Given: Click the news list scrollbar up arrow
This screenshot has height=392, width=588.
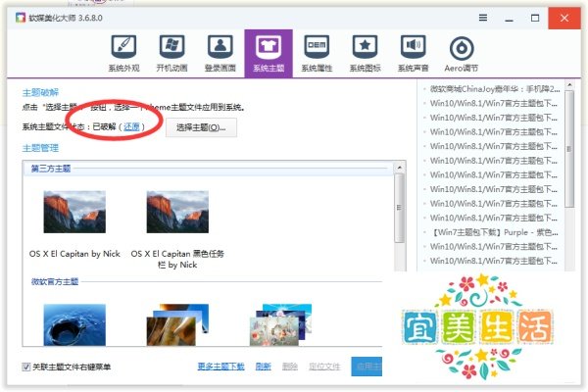Looking at the screenshot, I should coord(569,85).
